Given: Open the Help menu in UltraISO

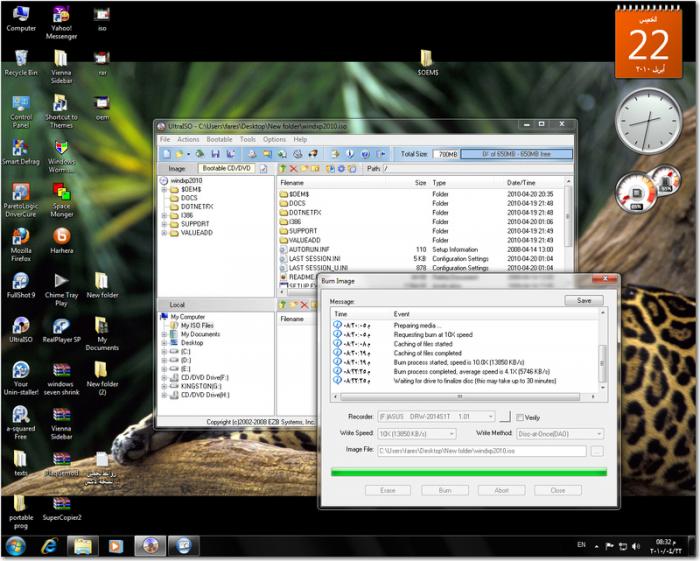Looking at the screenshot, I should (300, 139).
